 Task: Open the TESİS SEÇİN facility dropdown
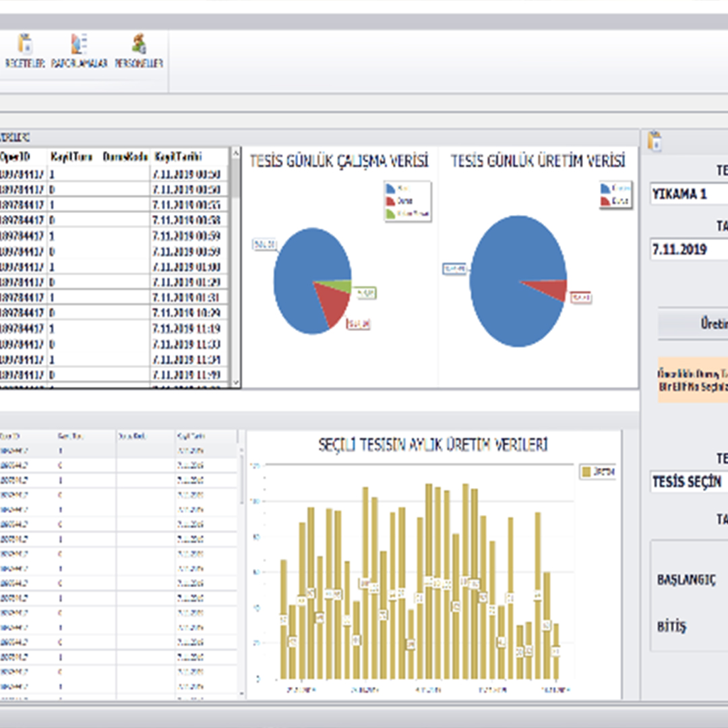(688, 482)
